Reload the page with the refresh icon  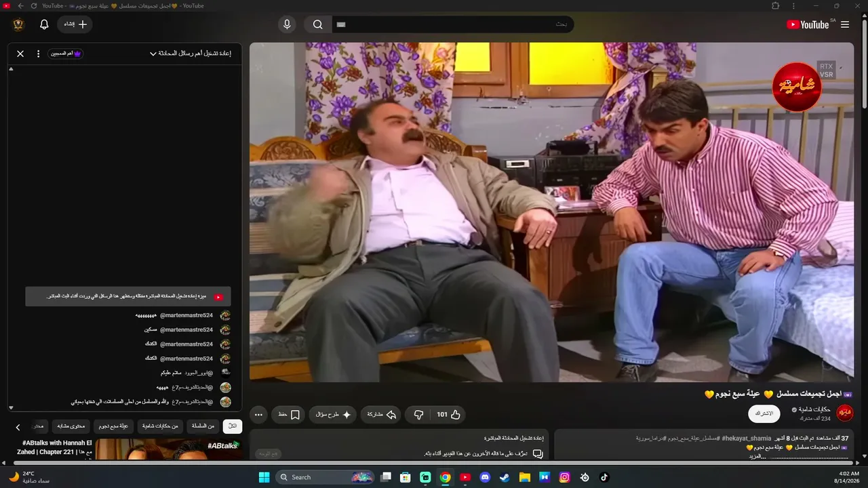coord(33,6)
